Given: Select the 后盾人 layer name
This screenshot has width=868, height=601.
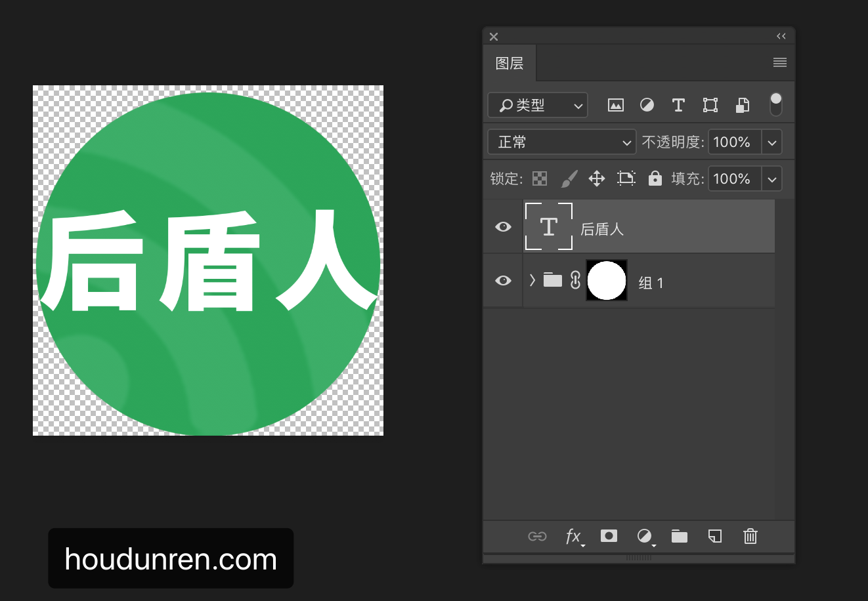Looking at the screenshot, I should [602, 229].
